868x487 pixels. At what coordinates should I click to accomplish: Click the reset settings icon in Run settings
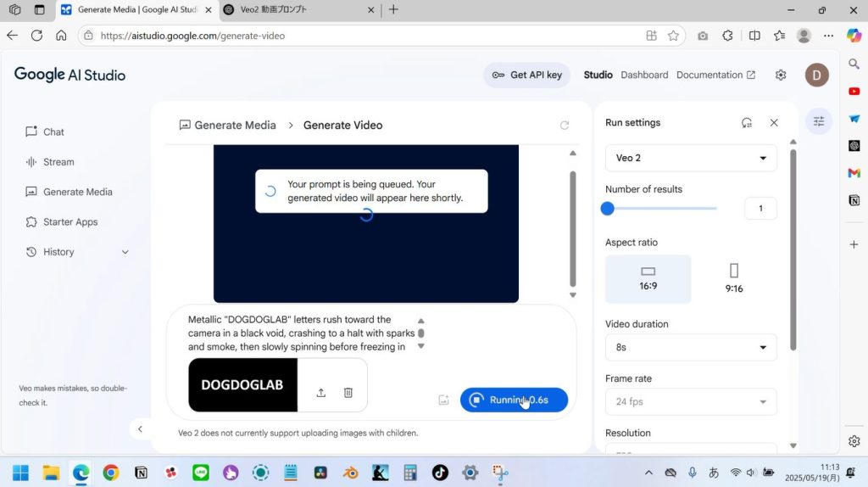747,123
